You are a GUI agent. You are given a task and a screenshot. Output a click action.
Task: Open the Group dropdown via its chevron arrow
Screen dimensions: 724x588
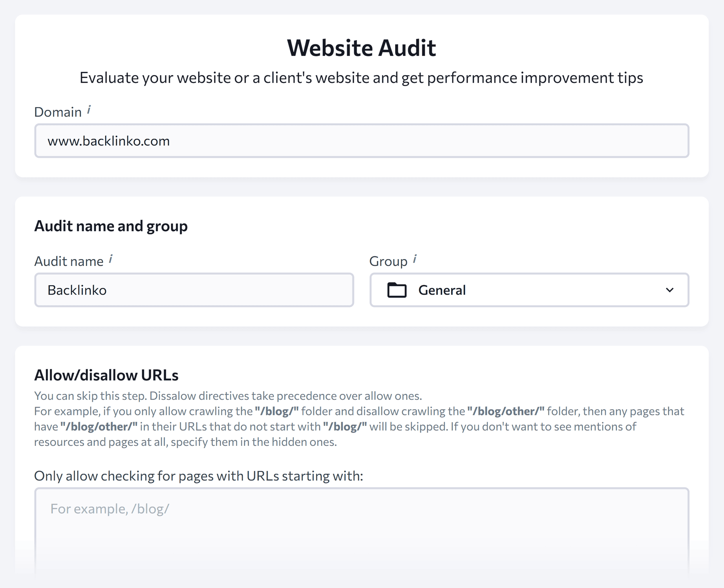(x=670, y=290)
